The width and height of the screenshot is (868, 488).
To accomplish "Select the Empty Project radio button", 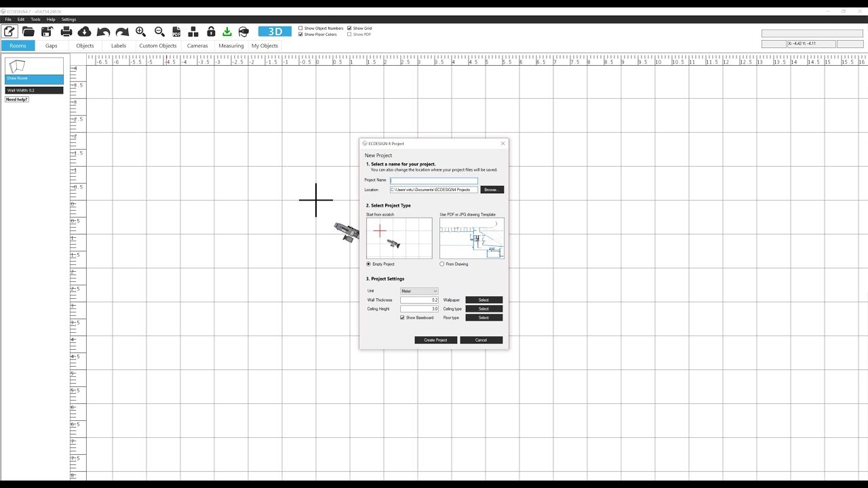I will point(369,264).
